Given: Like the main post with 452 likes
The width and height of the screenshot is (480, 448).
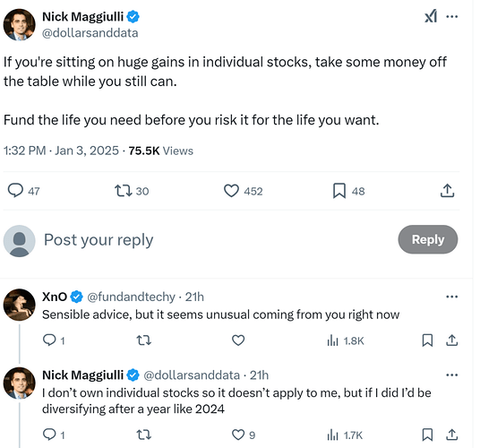Looking at the screenshot, I should [x=243, y=191].
